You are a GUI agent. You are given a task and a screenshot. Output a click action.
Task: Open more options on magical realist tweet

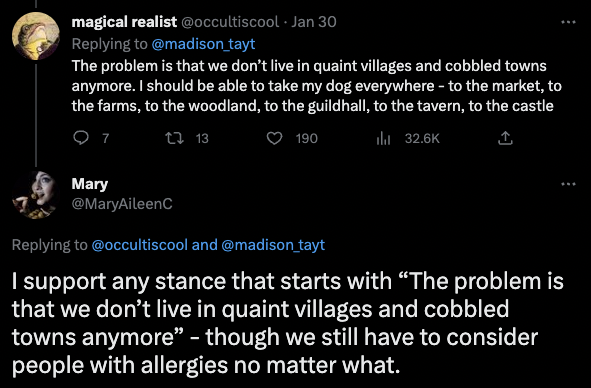tap(568, 23)
